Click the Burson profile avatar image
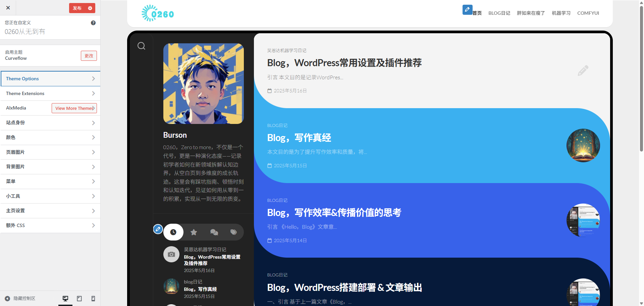 click(x=203, y=84)
